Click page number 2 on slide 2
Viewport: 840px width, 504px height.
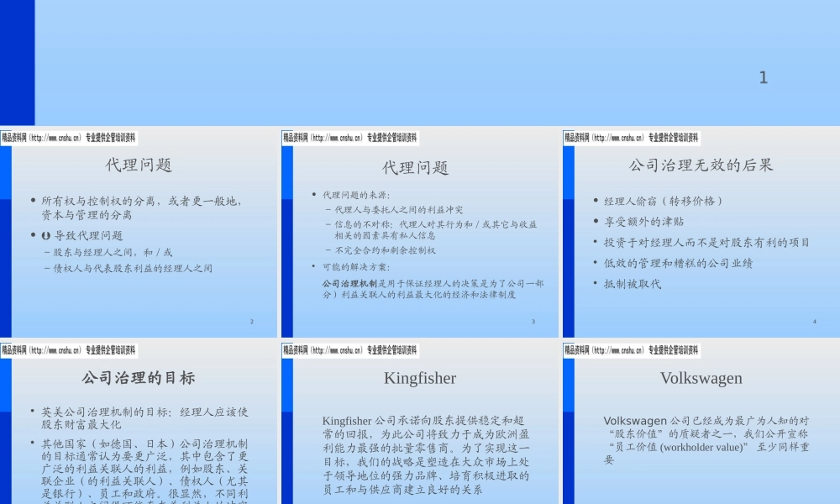(x=252, y=322)
